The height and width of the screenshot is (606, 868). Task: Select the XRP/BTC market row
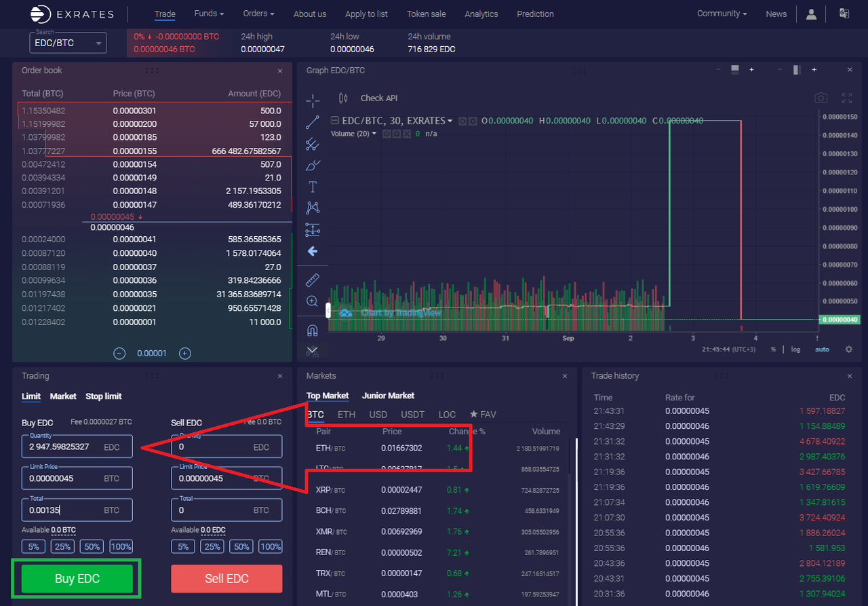[438, 489]
